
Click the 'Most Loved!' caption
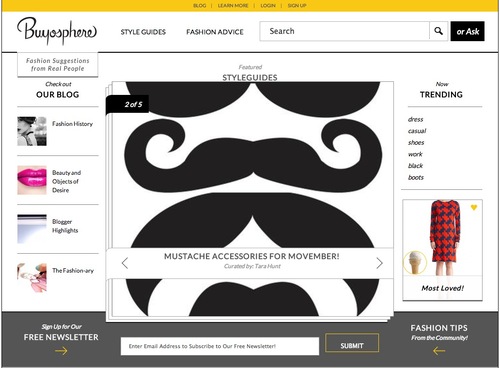(x=443, y=288)
